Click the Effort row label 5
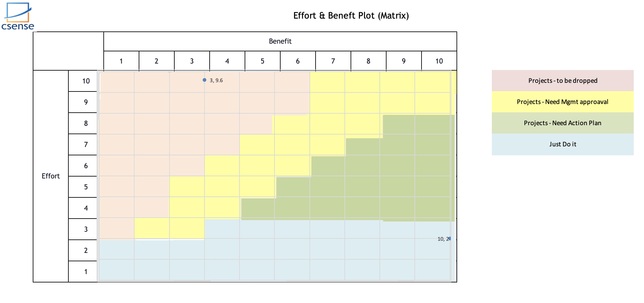644x303 pixels. tap(86, 187)
